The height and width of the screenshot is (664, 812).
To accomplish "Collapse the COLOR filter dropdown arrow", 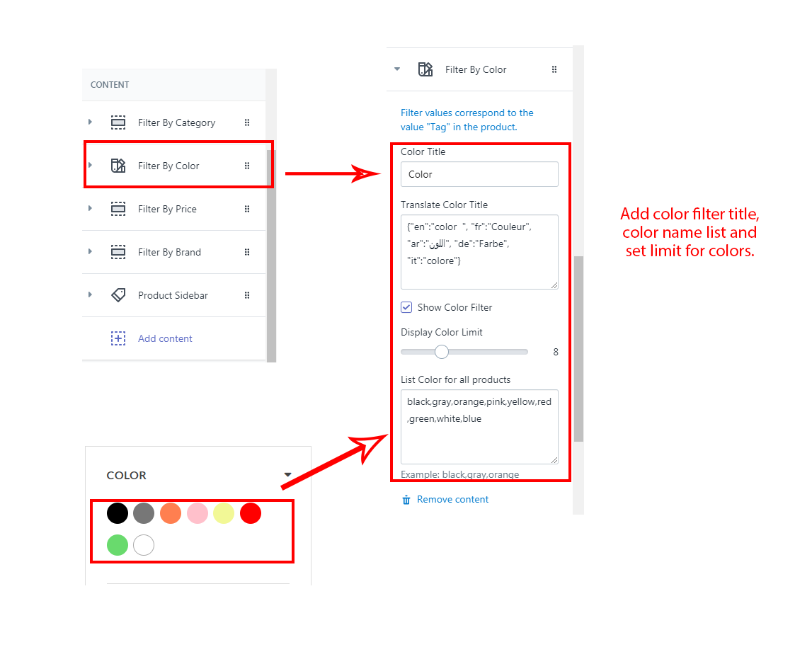I will 287,475.
